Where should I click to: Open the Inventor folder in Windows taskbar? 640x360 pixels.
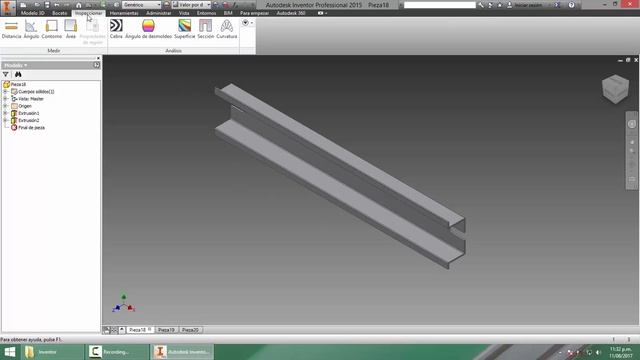tap(52, 352)
